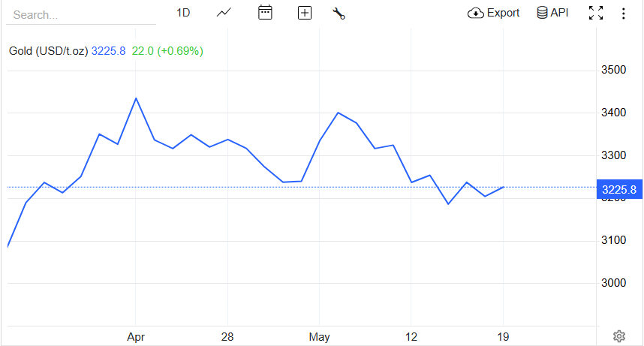
Task: Click the peak point of the gold line near Apr
Action: click(x=136, y=98)
